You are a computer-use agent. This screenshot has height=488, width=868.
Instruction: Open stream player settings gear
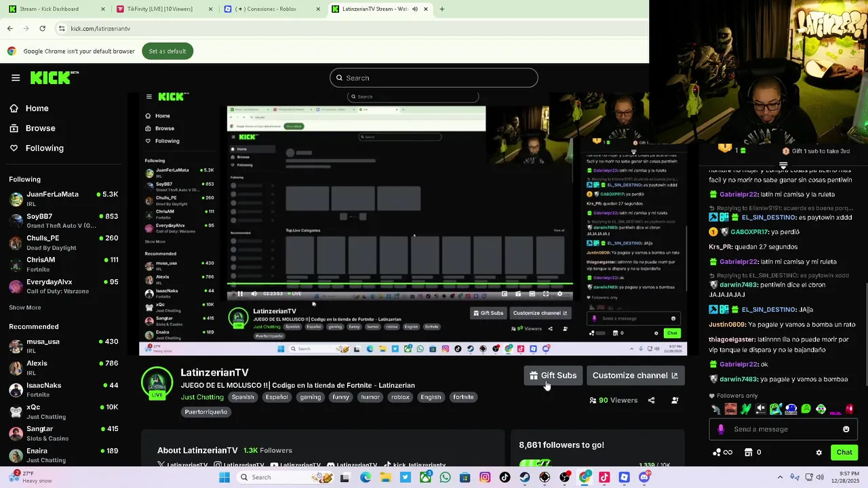point(559,293)
